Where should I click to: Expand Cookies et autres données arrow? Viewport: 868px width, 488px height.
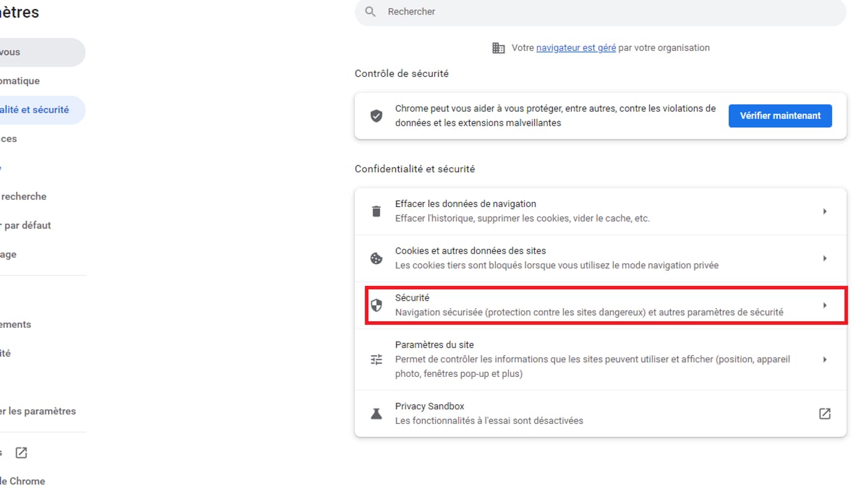[825, 258]
